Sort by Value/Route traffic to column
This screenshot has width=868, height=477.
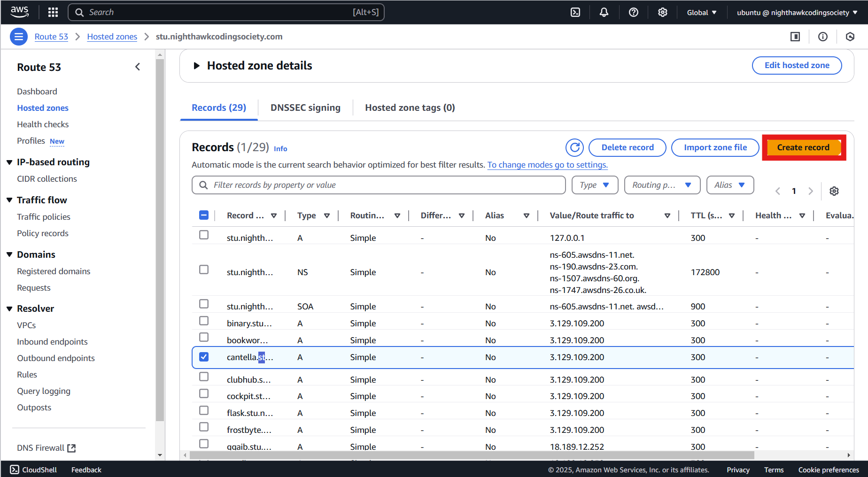coord(667,215)
